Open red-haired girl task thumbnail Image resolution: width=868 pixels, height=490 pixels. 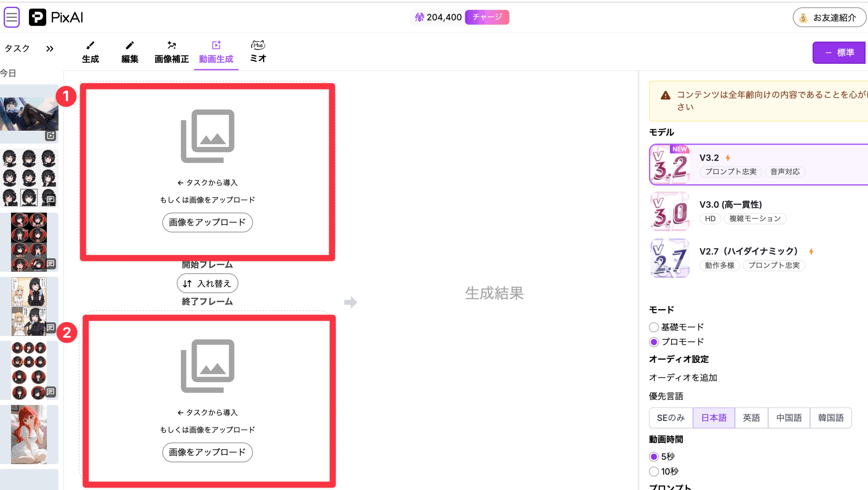[29, 434]
